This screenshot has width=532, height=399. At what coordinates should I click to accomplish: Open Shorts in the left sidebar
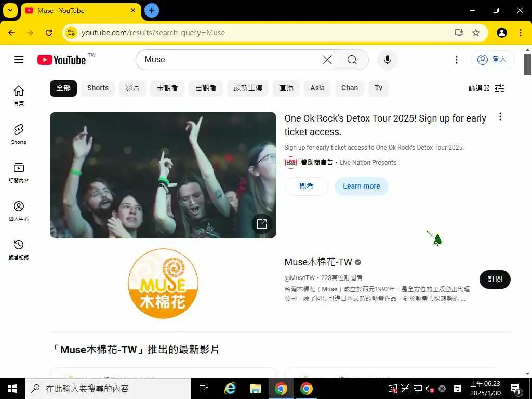click(x=19, y=134)
